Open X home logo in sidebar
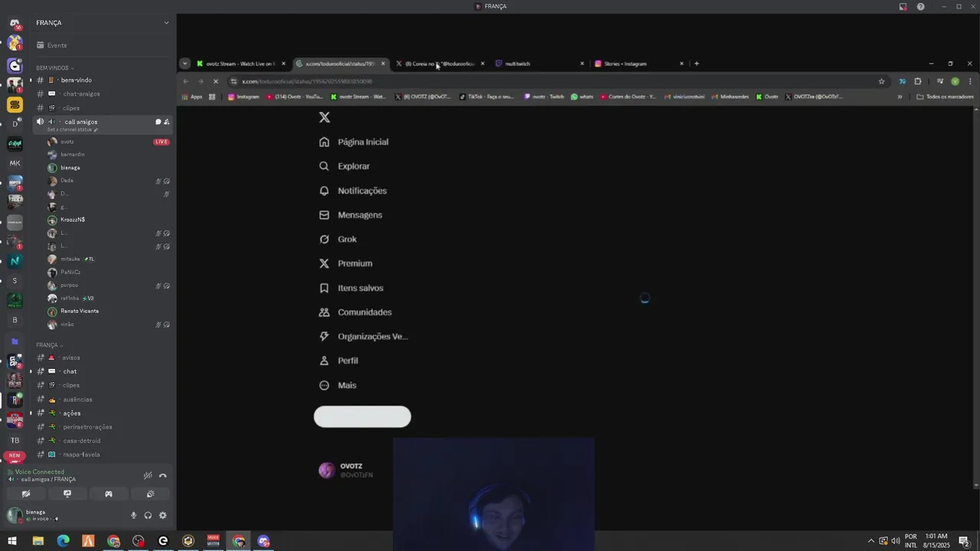 (325, 117)
